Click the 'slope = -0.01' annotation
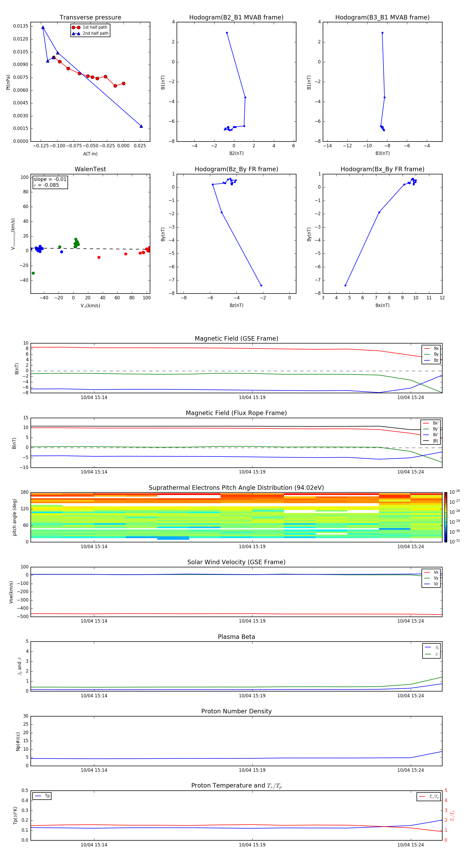The height and width of the screenshot is (868, 473). (50, 179)
